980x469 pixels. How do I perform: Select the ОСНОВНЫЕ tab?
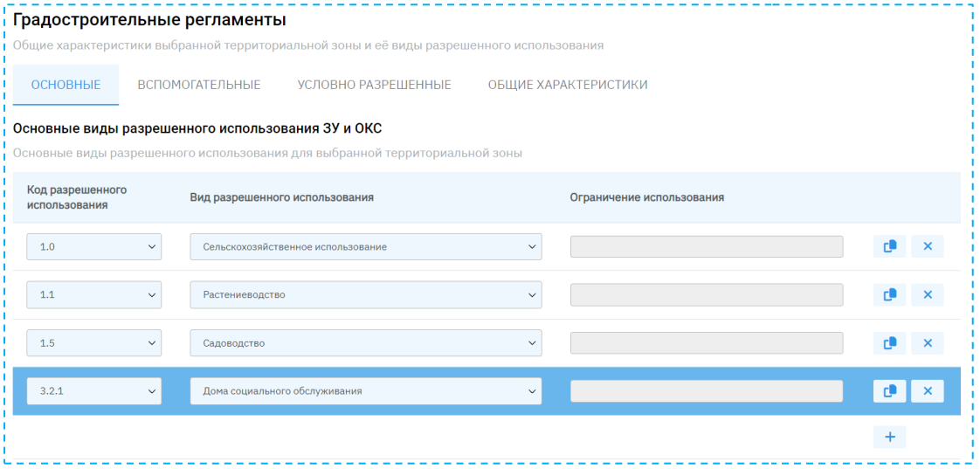[x=66, y=85]
